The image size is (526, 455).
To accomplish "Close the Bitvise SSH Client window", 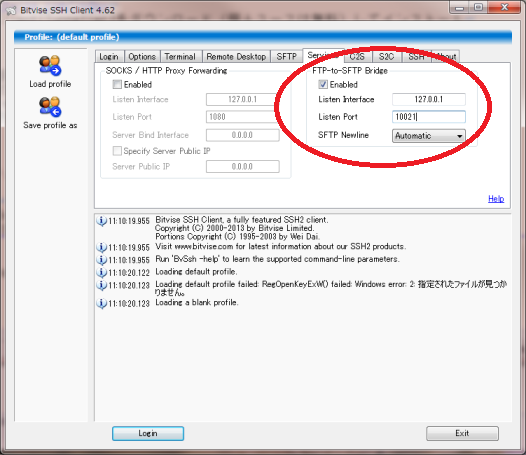I will pos(504,7).
